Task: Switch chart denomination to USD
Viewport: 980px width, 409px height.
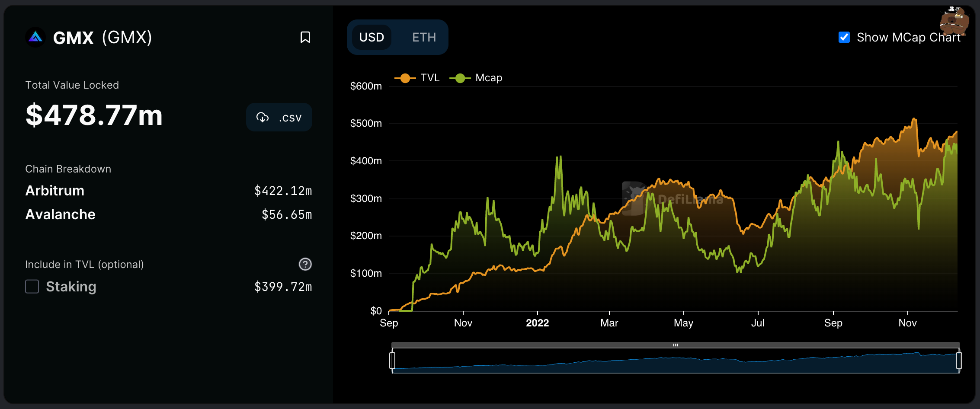Action: [372, 37]
